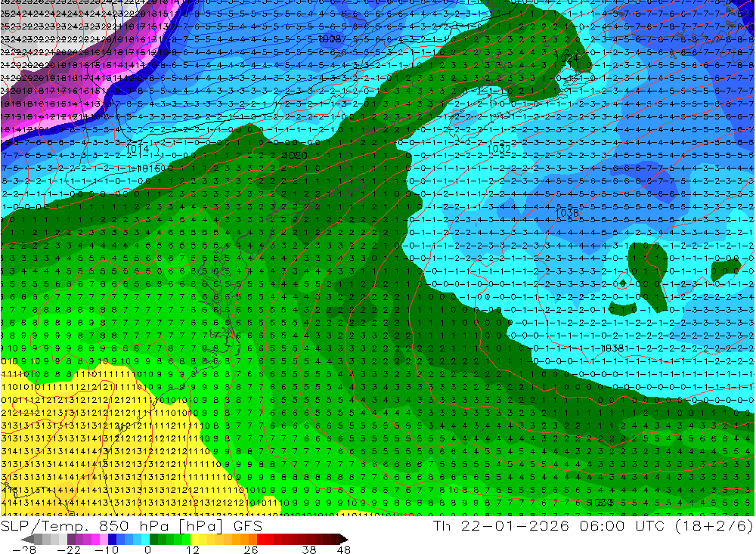756x554 pixels.
Task: Click the 'SLP/Temp. 850 hPa [hPa] GFS' title
Action: 131,525
